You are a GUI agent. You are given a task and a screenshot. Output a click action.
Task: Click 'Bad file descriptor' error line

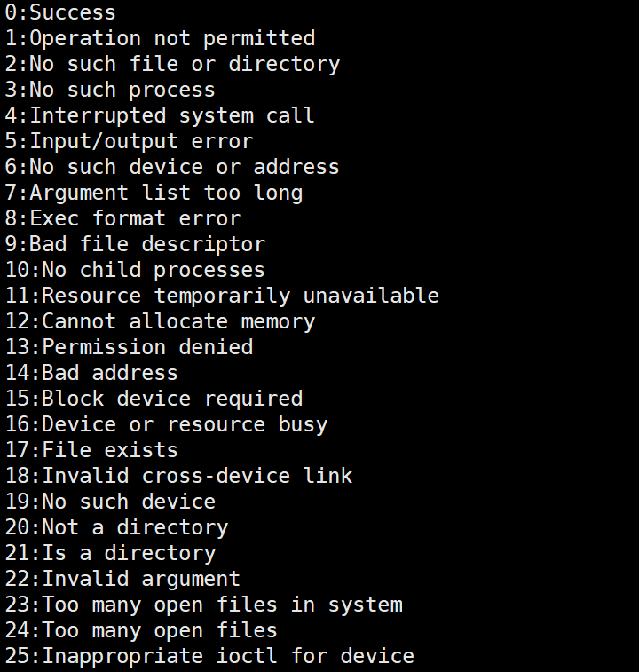pyautogui.click(x=135, y=244)
